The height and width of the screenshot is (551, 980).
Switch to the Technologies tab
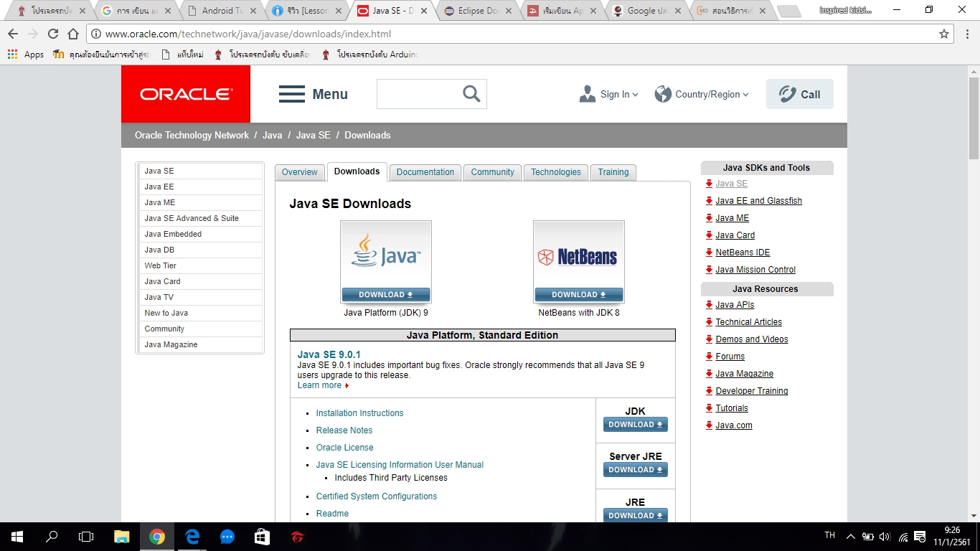tap(556, 172)
